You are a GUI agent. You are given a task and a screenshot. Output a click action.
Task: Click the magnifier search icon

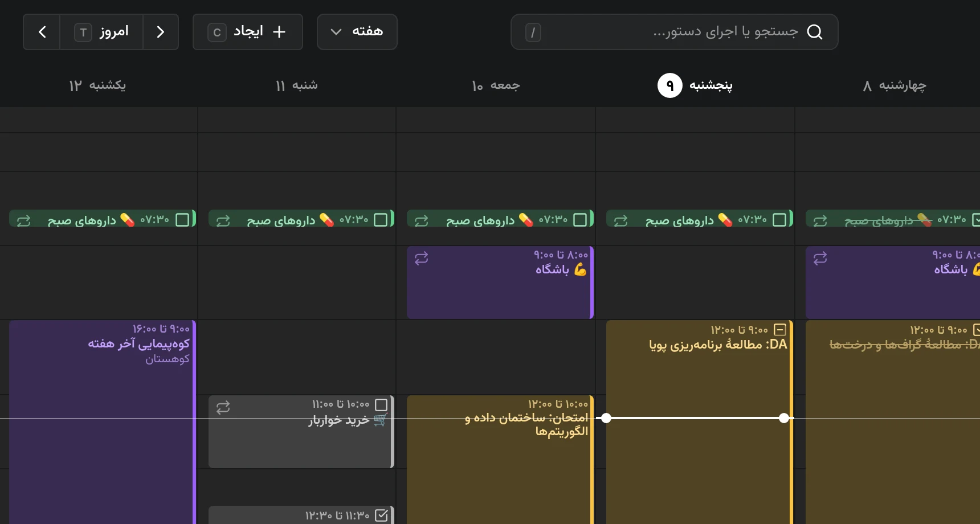click(x=815, y=32)
